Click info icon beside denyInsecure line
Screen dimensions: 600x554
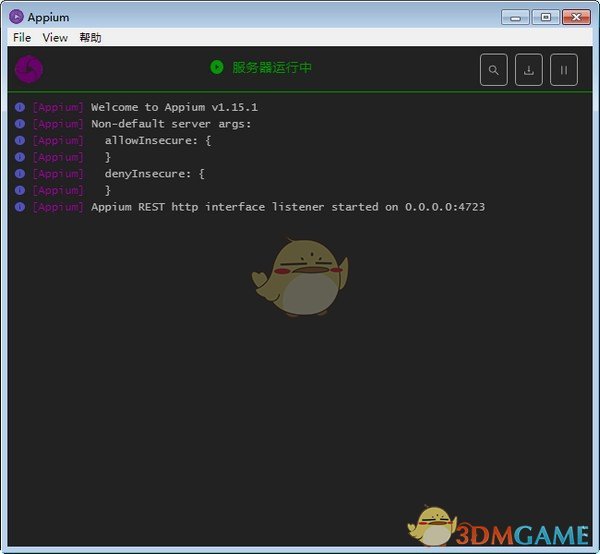click(20, 174)
